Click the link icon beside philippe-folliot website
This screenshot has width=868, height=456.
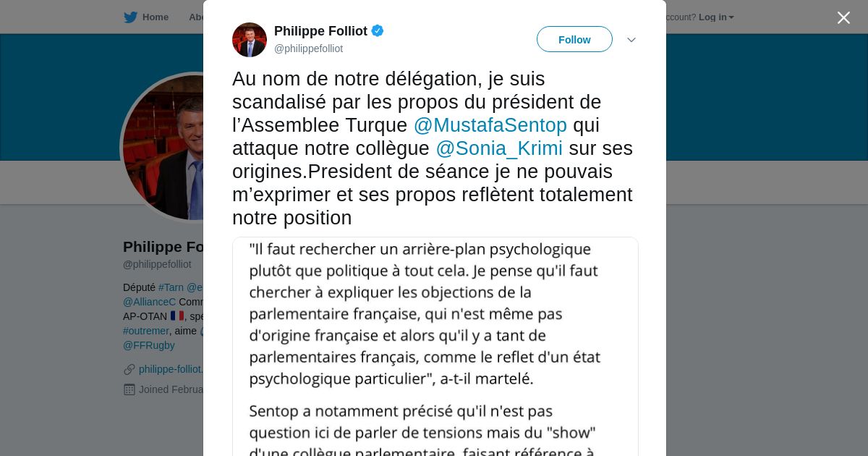coord(129,369)
